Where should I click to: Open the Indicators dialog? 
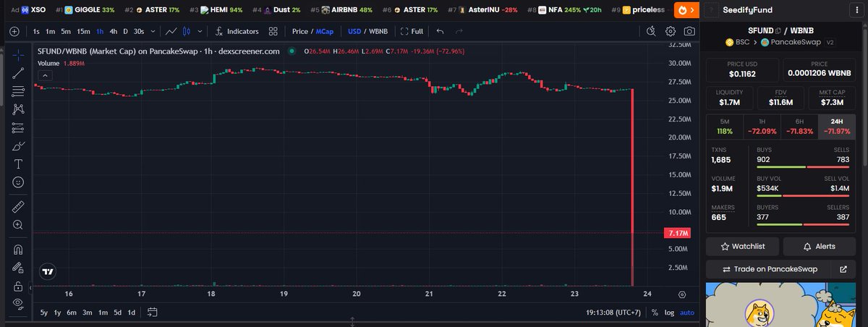(237, 32)
